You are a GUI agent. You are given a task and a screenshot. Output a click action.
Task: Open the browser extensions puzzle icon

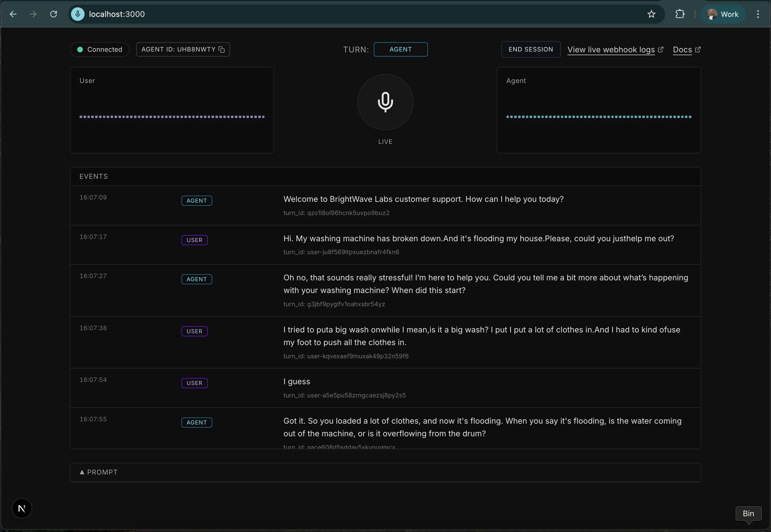click(680, 14)
